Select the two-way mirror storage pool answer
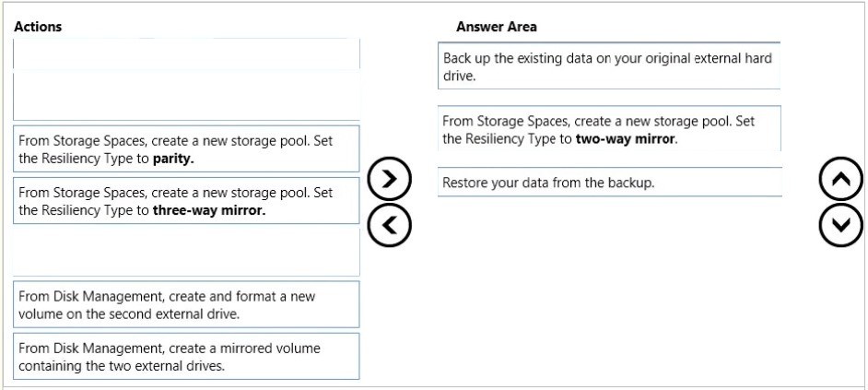Screen dimensions: 868x390 point(609,128)
